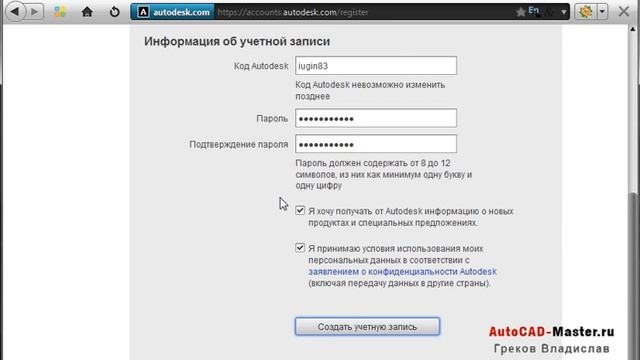This screenshot has height=360, width=640.
Task: Uncheck the new products info checkbox
Action: 300,211
